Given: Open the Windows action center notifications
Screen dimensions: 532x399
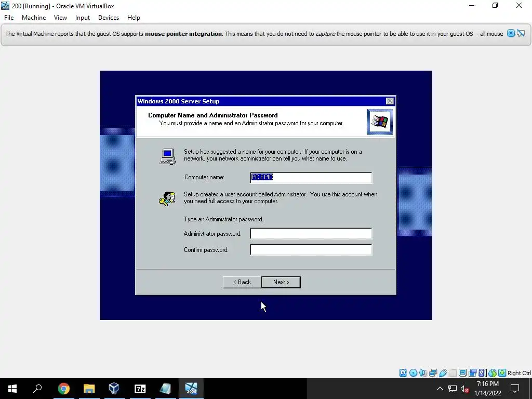Looking at the screenshot, I should point(515,389).
